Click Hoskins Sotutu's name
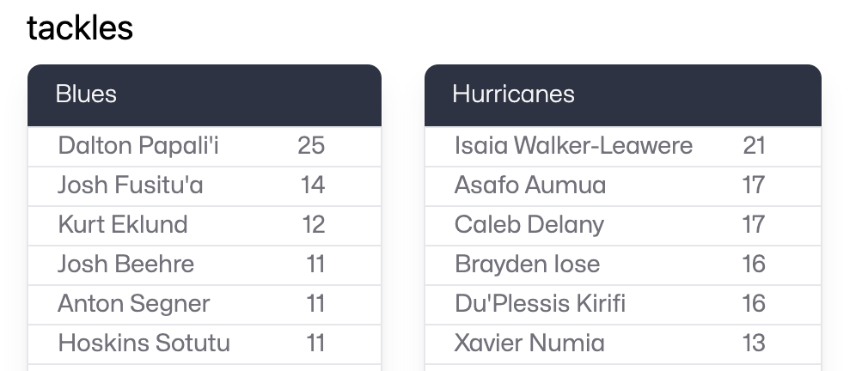 click(x=144, y=344)
